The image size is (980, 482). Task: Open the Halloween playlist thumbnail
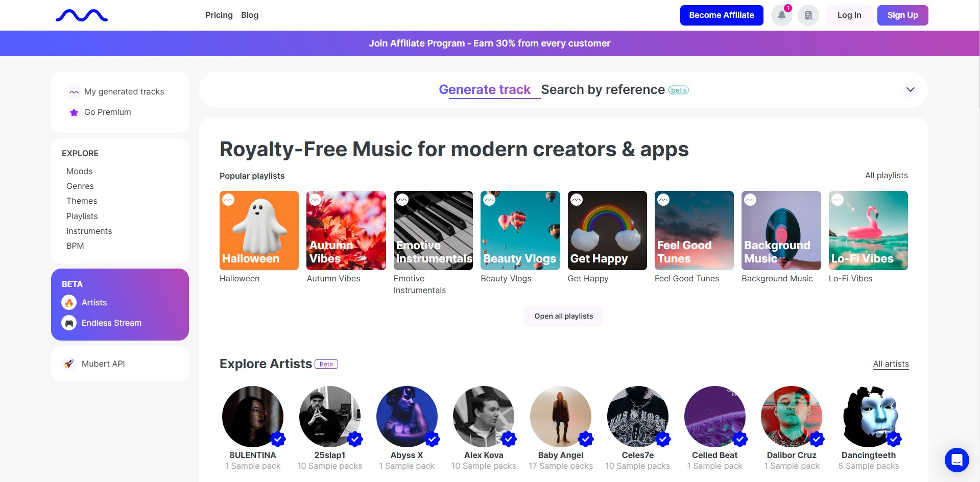point(259,230)
